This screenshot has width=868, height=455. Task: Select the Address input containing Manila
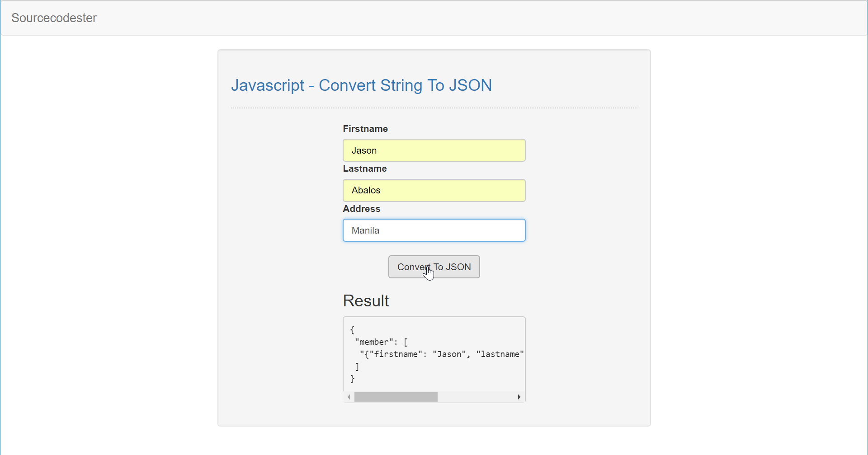[x=434, y=230]
